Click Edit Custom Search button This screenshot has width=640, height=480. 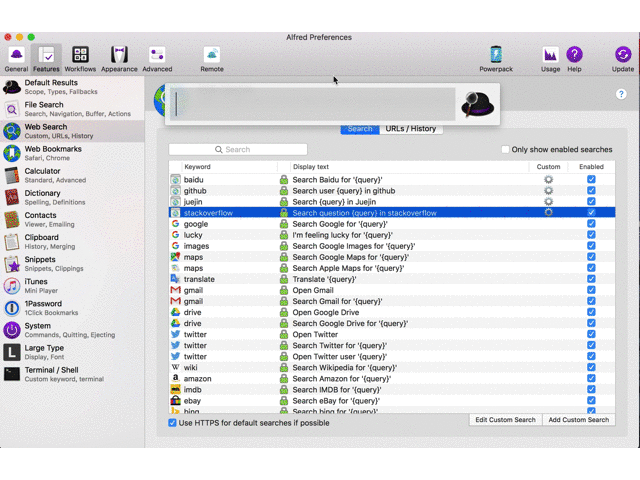[505, 420]
